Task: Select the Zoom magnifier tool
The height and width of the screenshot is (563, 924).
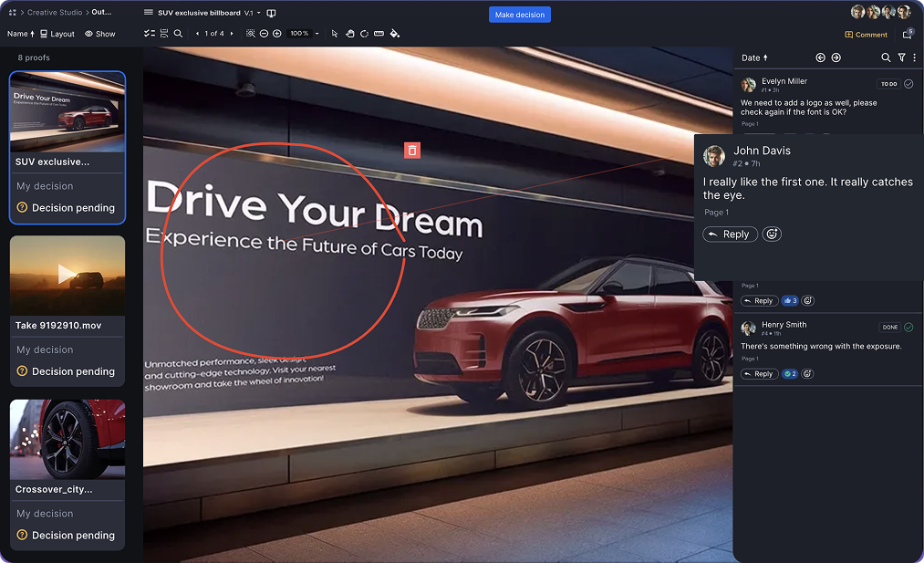Action: (178, 34)
